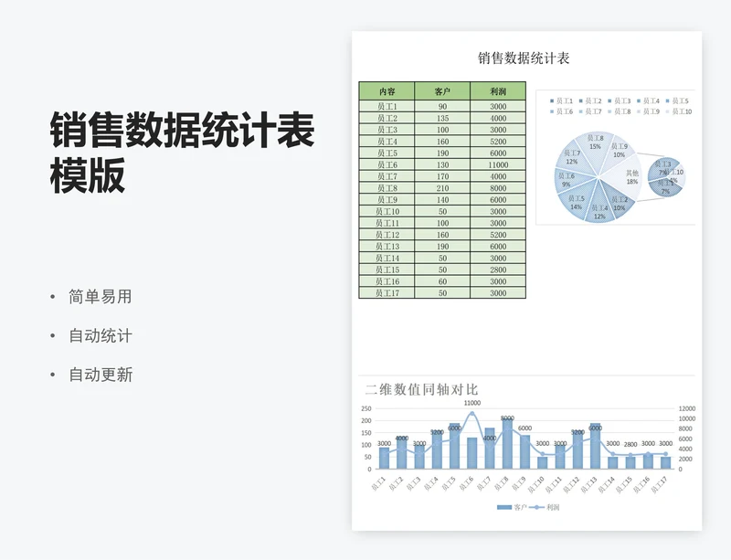The width and height of the screenshot is (731, 560).
Task: Click the 员工5 pie legend entry
Action: tap(677, 100)
